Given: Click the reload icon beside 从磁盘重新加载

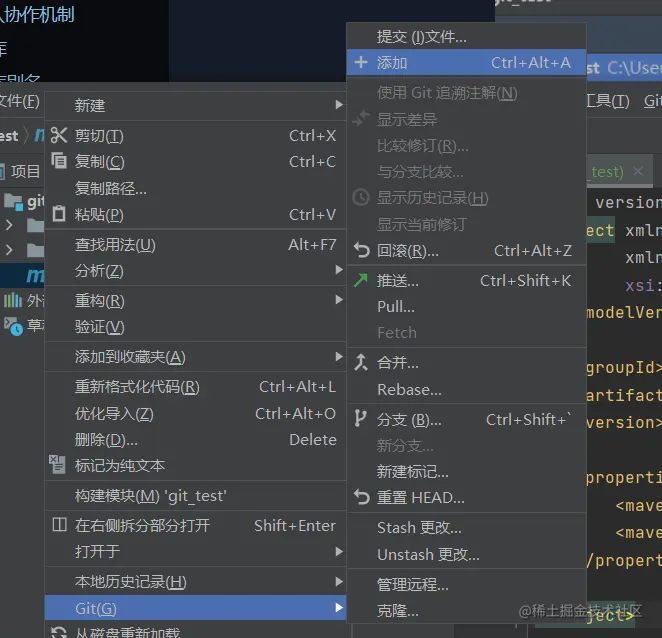Looking at the screenshot, I should click(59, 633).
